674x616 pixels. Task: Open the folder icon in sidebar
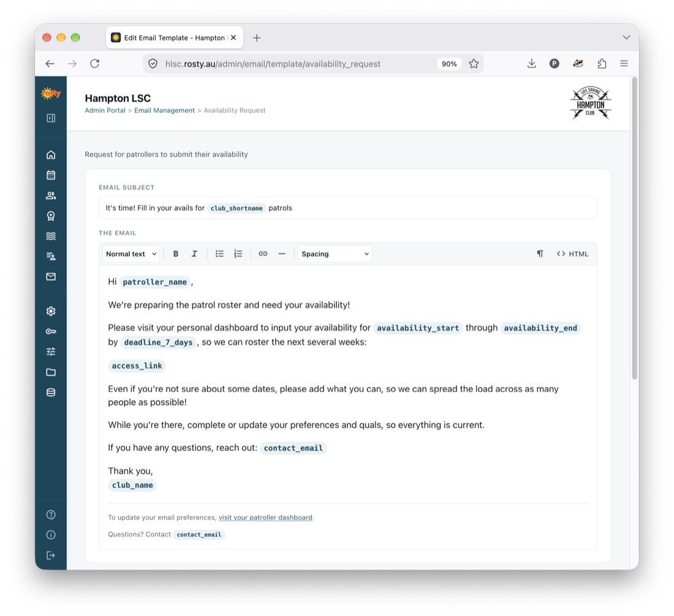[x=51, y=372]
